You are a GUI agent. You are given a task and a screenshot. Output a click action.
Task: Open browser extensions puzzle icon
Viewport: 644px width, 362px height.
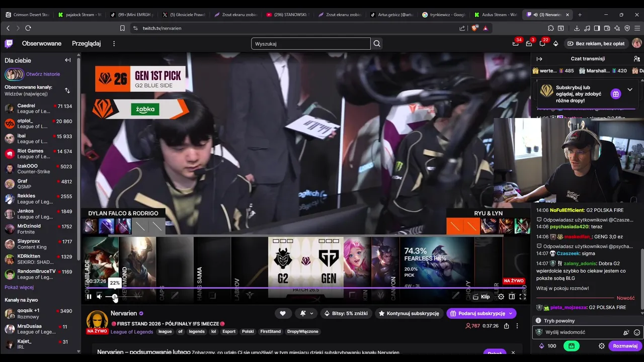click(551, 28)
